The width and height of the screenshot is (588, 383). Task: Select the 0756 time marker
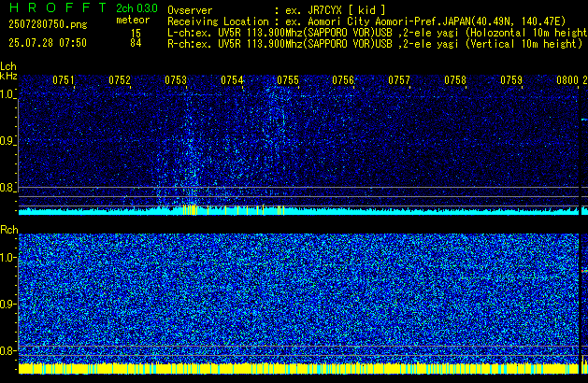[x=343, y=80]
